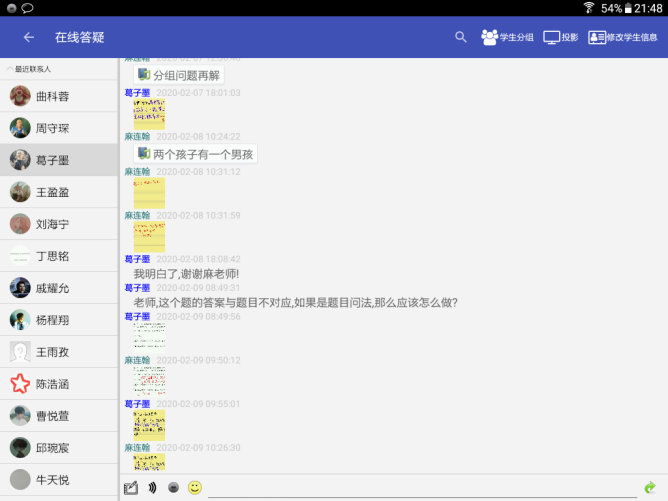Image resolution: width=668 pixels, height=501 pixels.
Task: Start a voice message recording
Action: point(152,487)
